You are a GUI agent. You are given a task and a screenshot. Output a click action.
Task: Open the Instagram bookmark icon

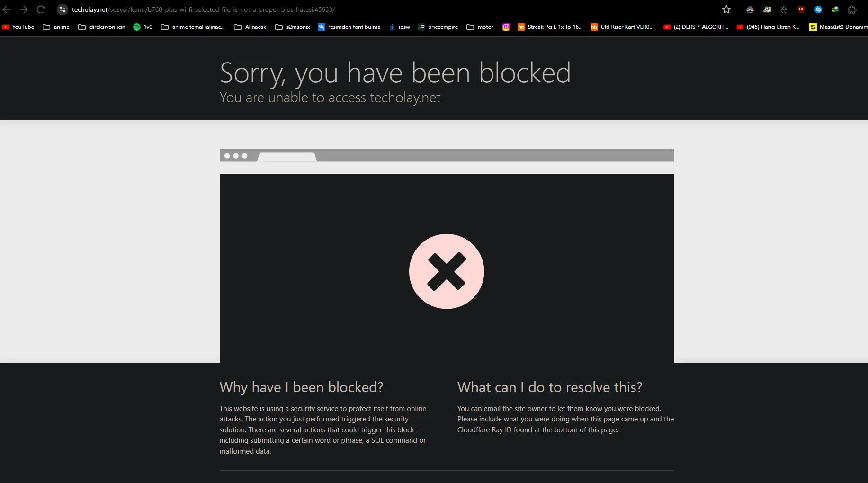click(x=506, y=27)
